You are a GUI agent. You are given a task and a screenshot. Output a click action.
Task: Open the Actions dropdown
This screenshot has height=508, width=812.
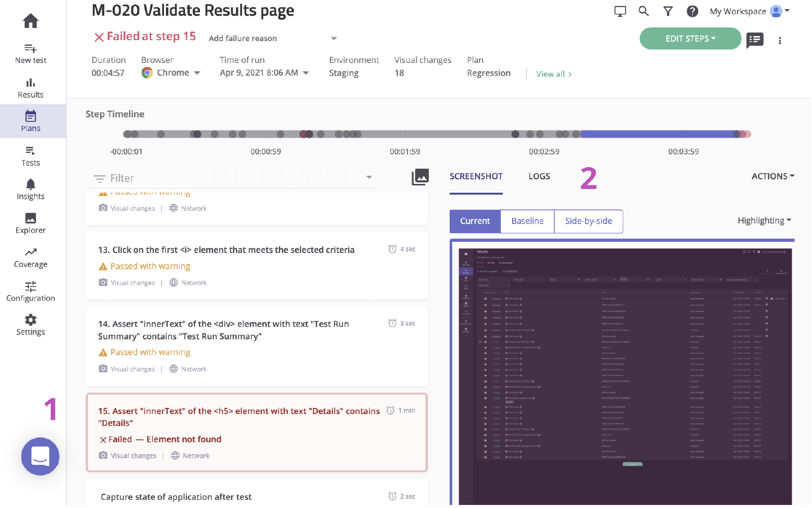[x=772, y=176]
